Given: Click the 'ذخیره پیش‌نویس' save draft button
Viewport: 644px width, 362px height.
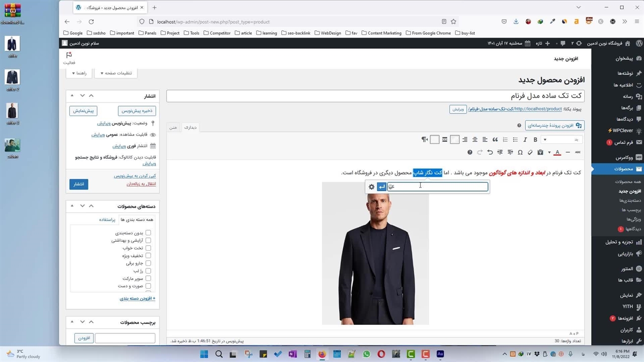Looking at the screenshot, I should click(137, 111).
